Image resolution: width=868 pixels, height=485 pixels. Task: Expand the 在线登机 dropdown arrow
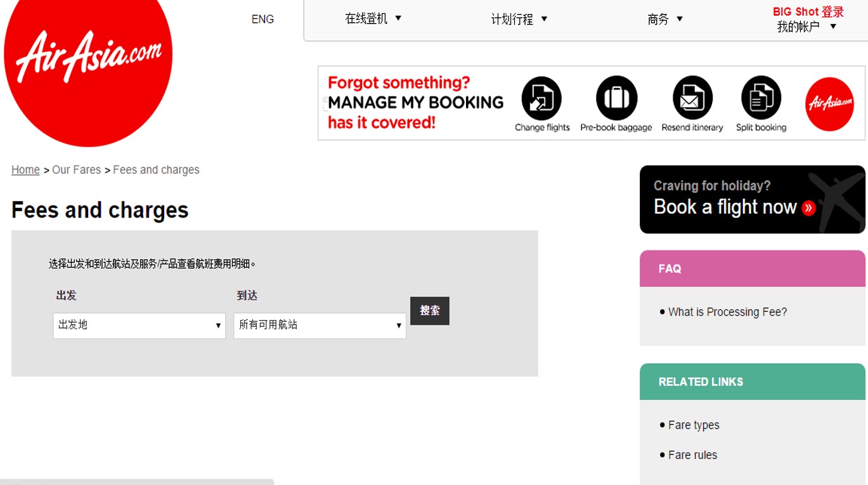(x=398, y=18)
